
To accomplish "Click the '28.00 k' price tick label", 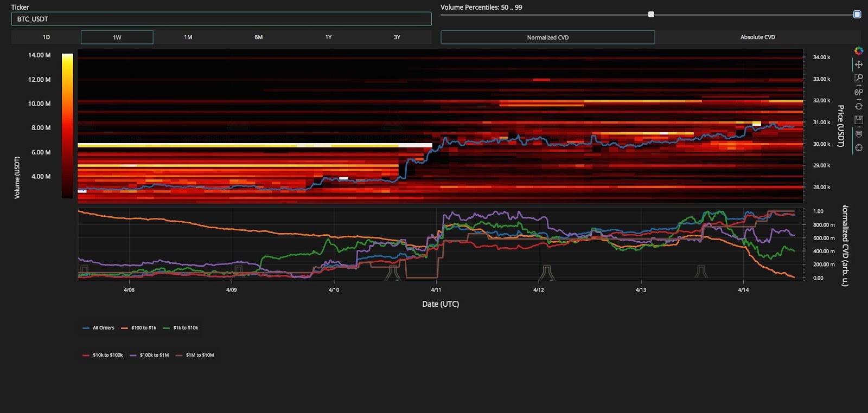I will coord(821,187).
